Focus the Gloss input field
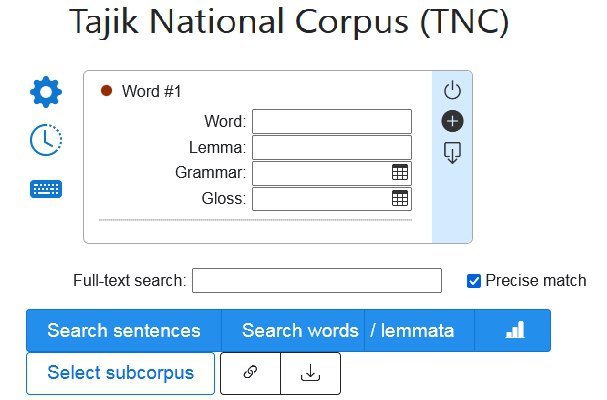 [x=332, y=199]
